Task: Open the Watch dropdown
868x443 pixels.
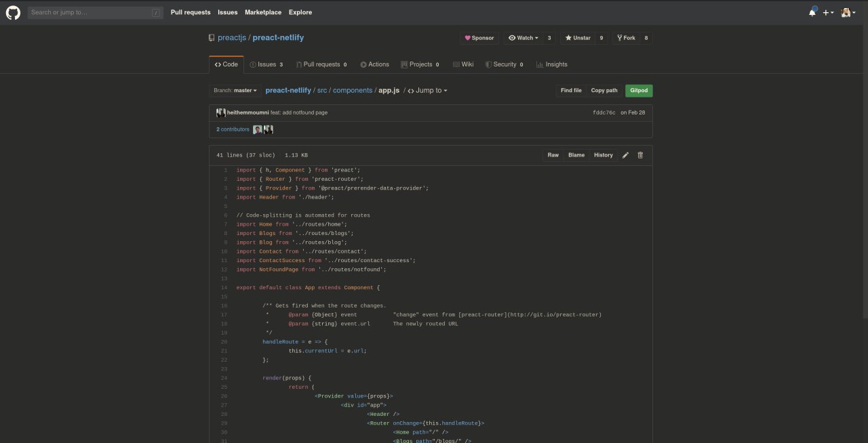Action: (x=523, y=38)
